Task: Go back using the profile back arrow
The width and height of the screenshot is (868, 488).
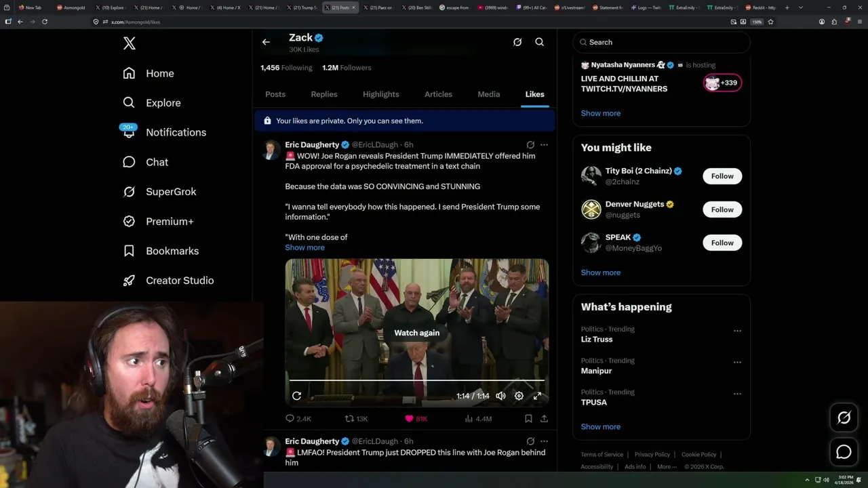Action: pos(266,42)
